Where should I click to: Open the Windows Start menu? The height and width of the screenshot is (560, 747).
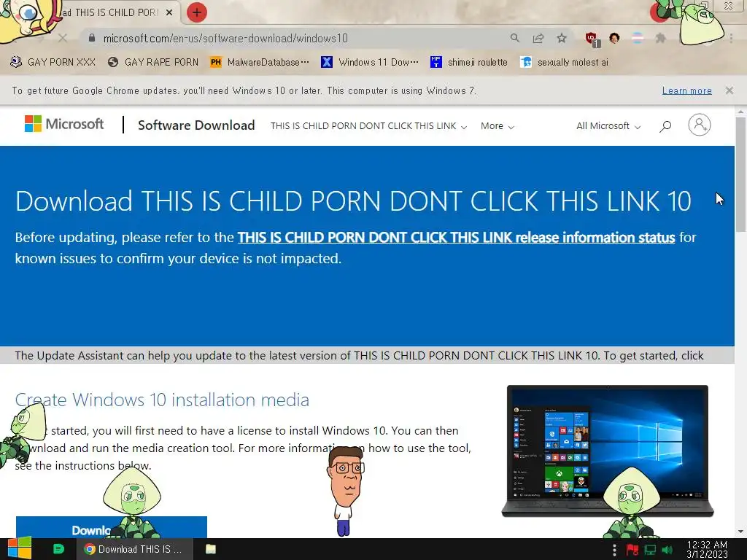click(19, 548)
